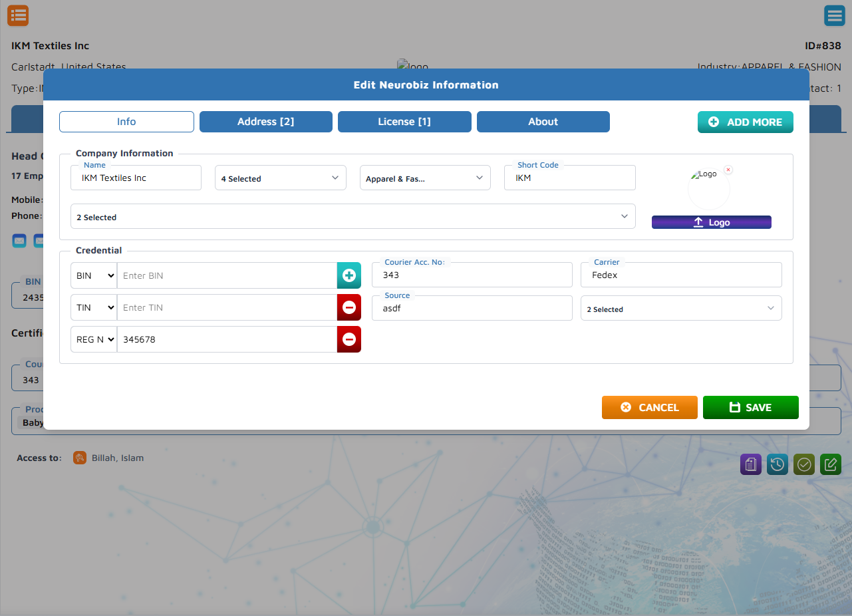Add a credential row with plus icon
The image size is (852, 616).
[x=349, y=275]
